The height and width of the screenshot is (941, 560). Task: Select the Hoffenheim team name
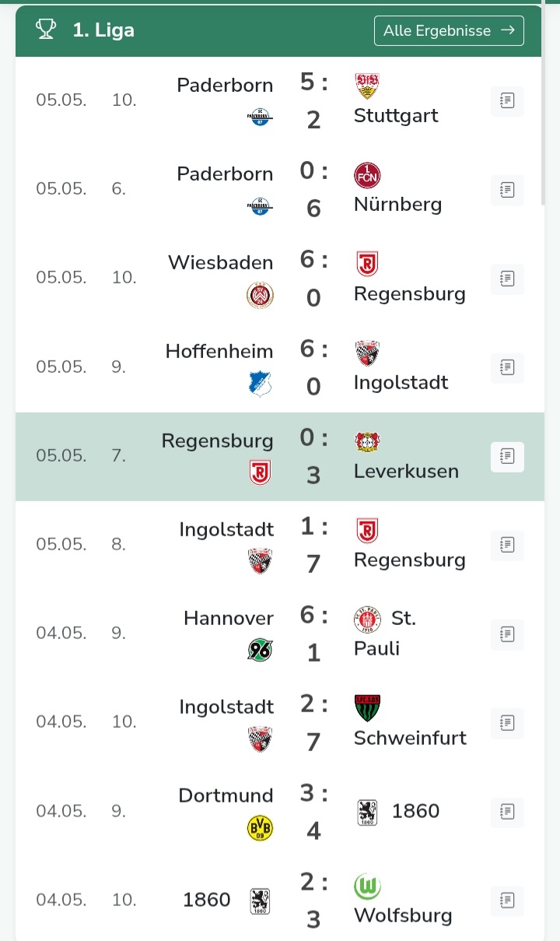click(x=219, y=351)
